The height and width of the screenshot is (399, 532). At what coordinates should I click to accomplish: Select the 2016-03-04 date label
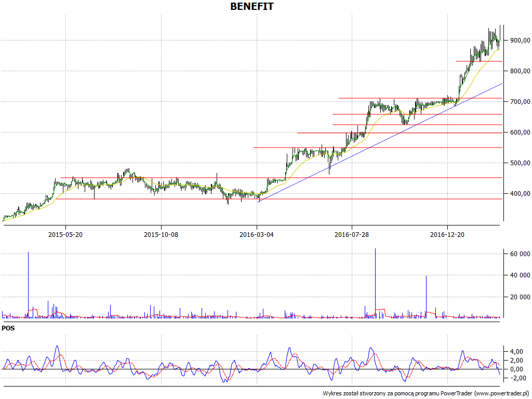257,234
